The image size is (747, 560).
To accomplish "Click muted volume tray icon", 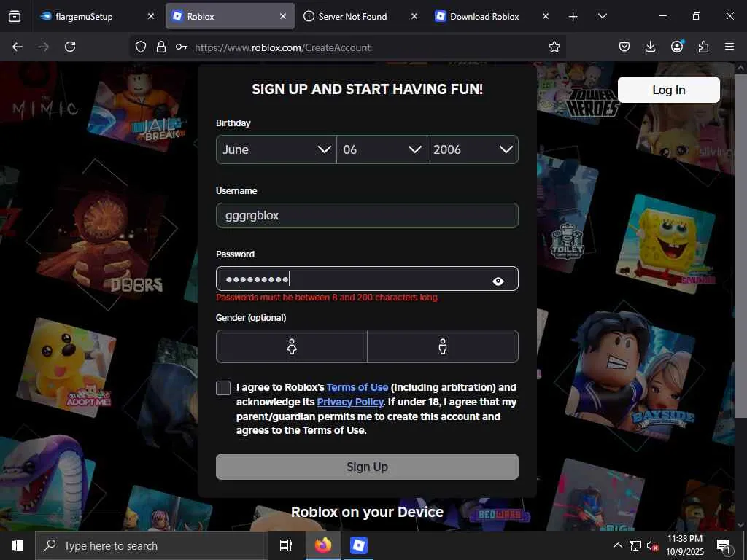I will coord(652,545).
